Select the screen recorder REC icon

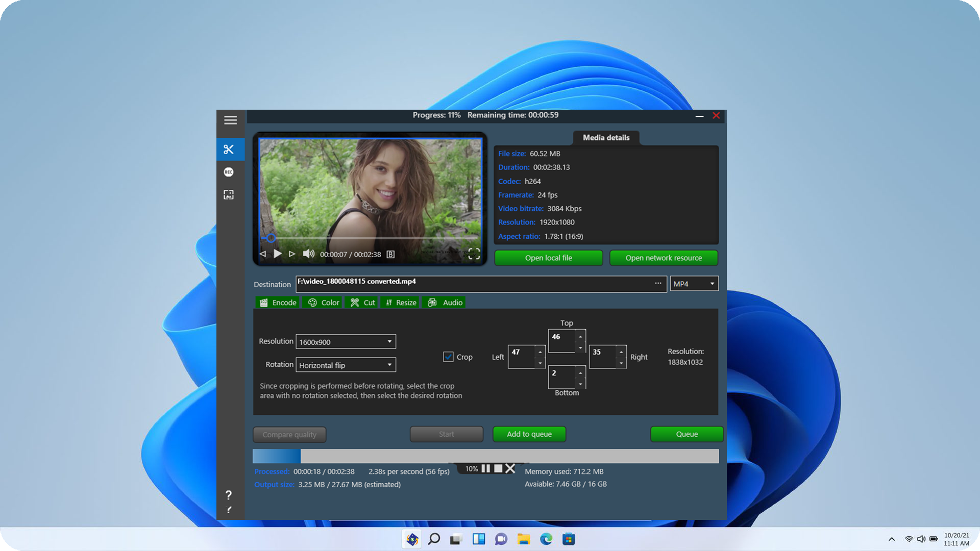click(x=229, y=172)
